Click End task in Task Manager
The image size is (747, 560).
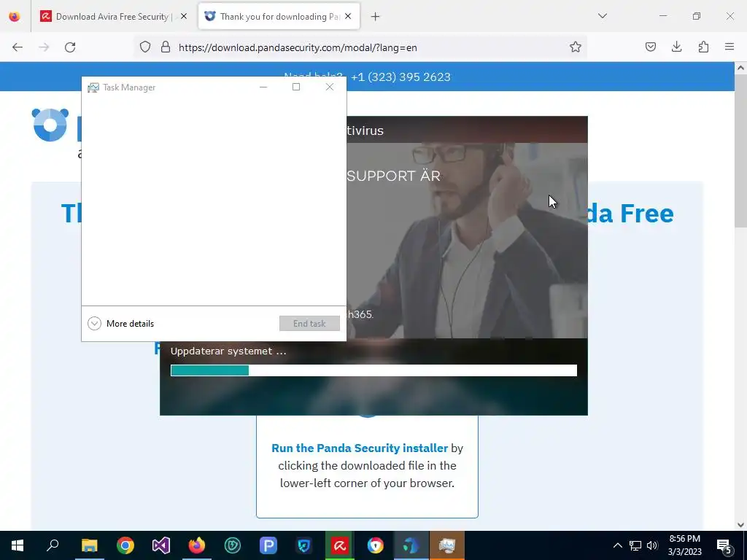click(309, 323)
